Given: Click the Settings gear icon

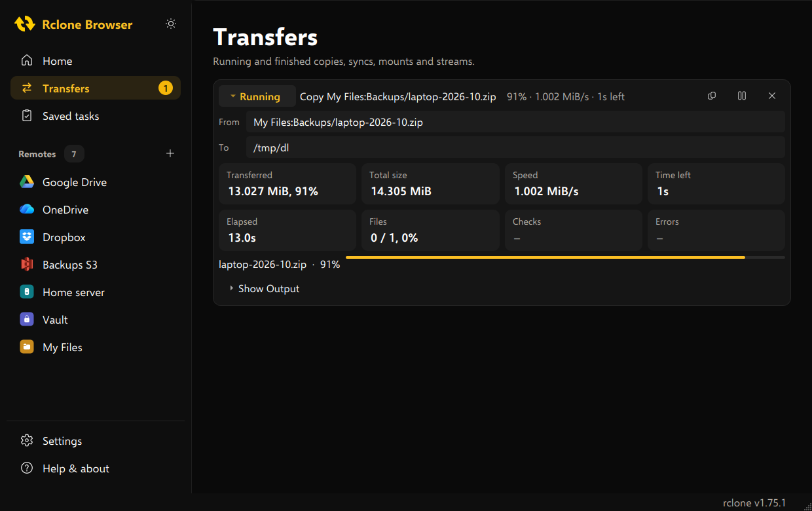Looking at the screenshot, I should point(27,441).
